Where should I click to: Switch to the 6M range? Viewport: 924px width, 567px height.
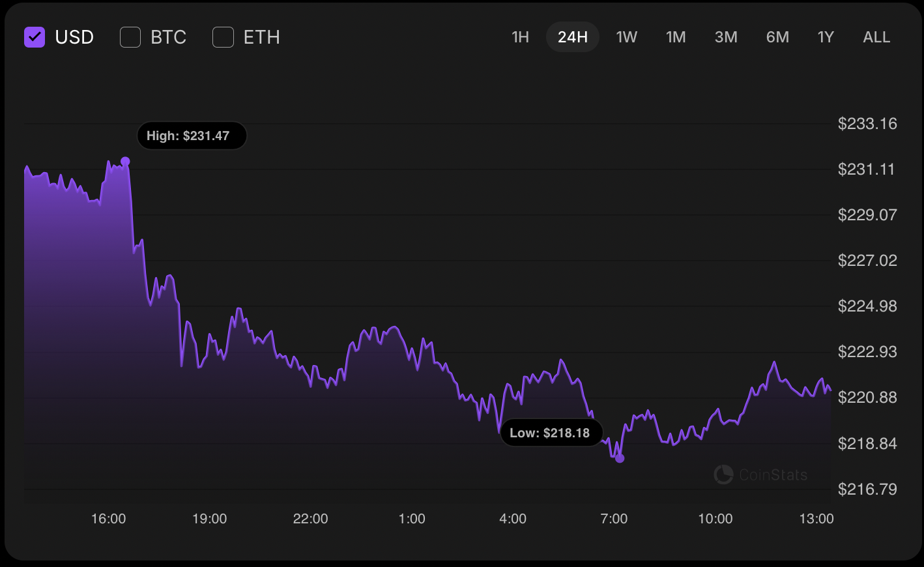tap(777, 37)
